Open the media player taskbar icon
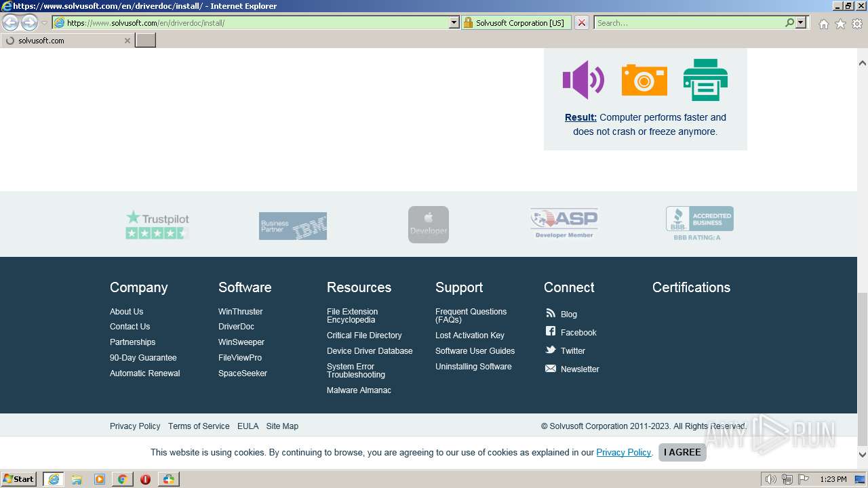Screen dimensions: 868x488 [x=100, y=479]
